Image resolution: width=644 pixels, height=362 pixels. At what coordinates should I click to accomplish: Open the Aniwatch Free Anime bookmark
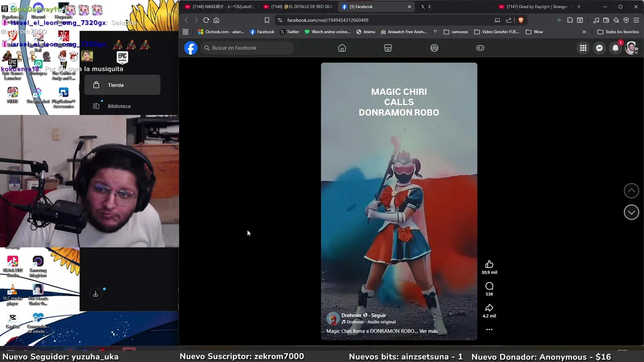(x=404, y=32)
